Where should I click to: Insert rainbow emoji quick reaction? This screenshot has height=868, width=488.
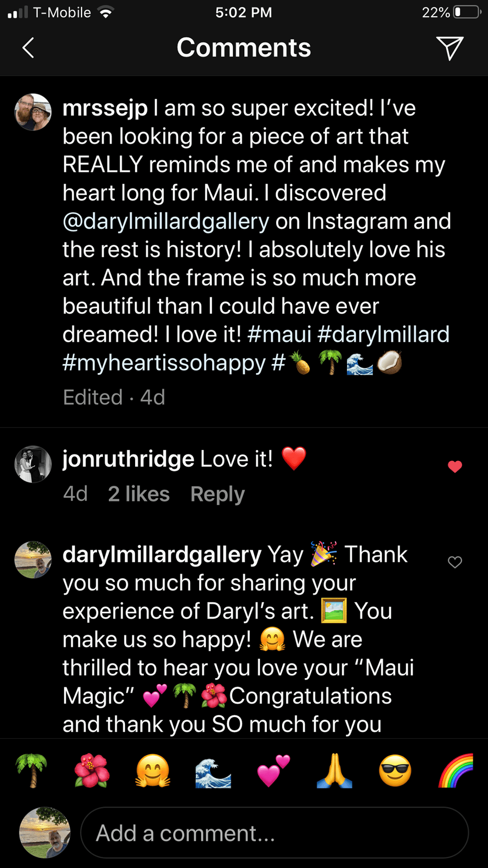point(456,771)
